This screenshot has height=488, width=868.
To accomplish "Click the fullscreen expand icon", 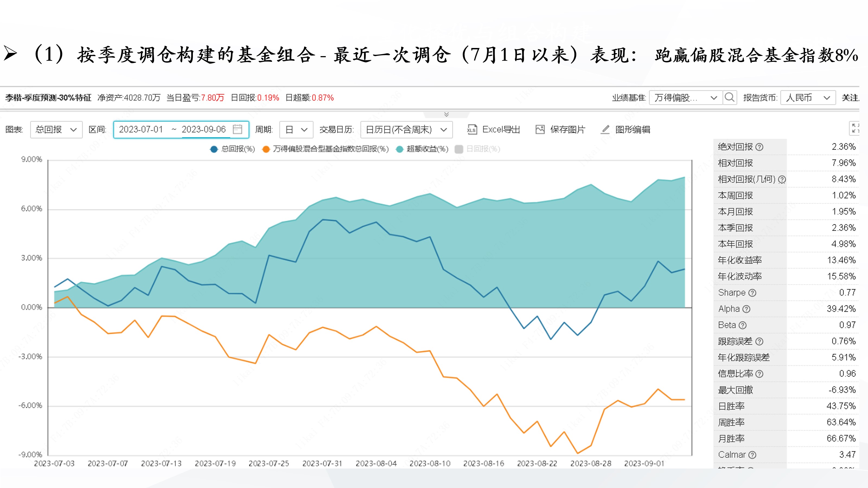I will [854, 128].
